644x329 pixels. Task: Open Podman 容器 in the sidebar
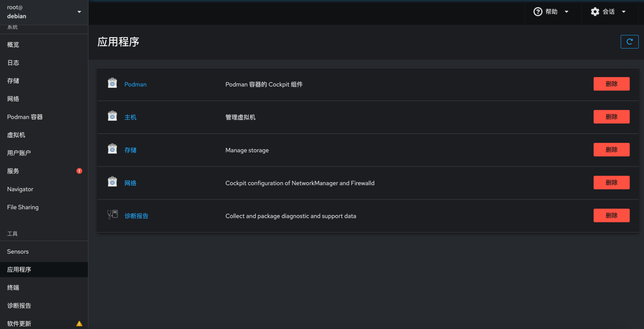(25, 117)
